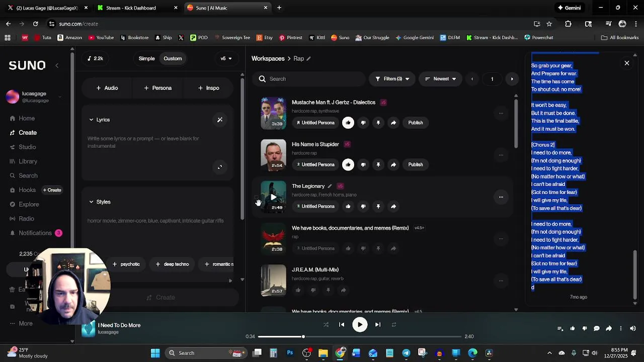Share His Name is Stupider

[x=393, y=164]
